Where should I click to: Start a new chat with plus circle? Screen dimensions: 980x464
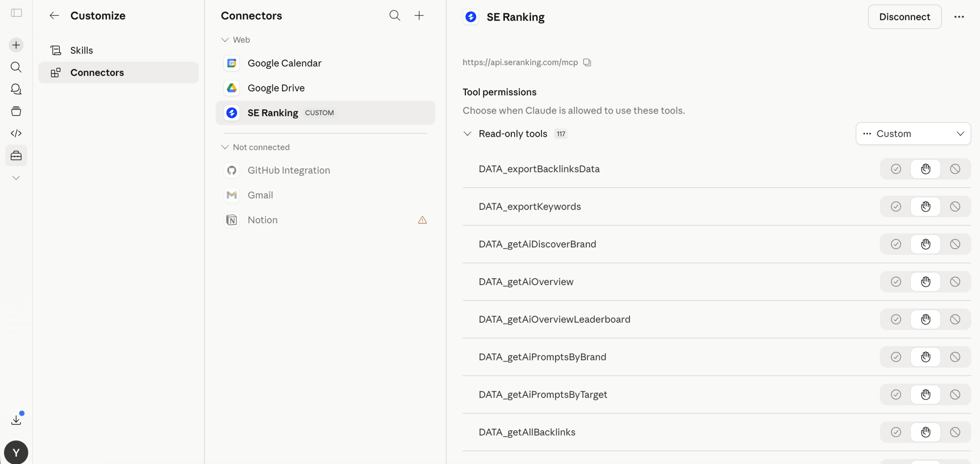pyautogui.click(x=16, y=45)
